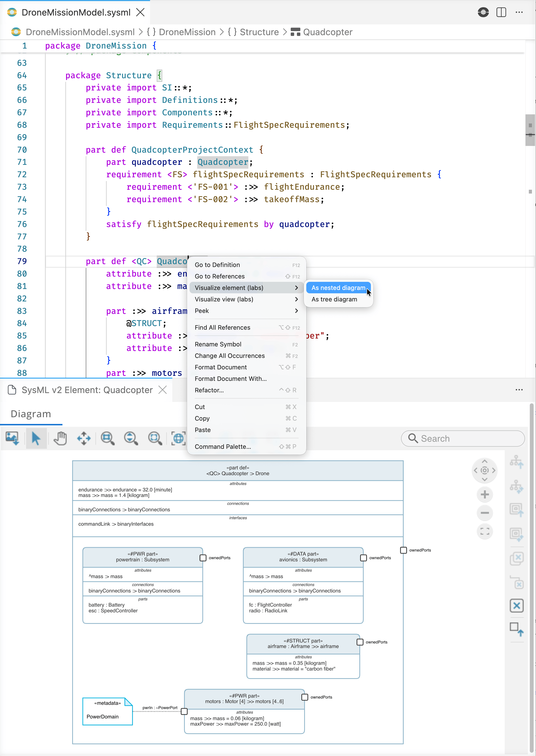Select Find All References menu item
Image resolution: width=536 pixels, height=756 pixels.
tap(246, 328)
